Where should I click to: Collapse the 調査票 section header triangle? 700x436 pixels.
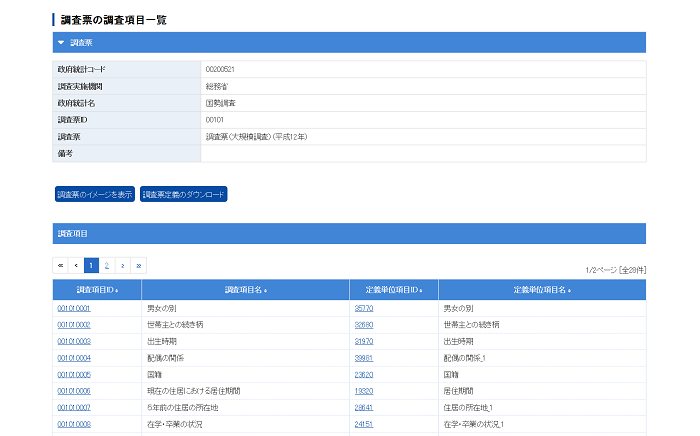click(61, 43)
